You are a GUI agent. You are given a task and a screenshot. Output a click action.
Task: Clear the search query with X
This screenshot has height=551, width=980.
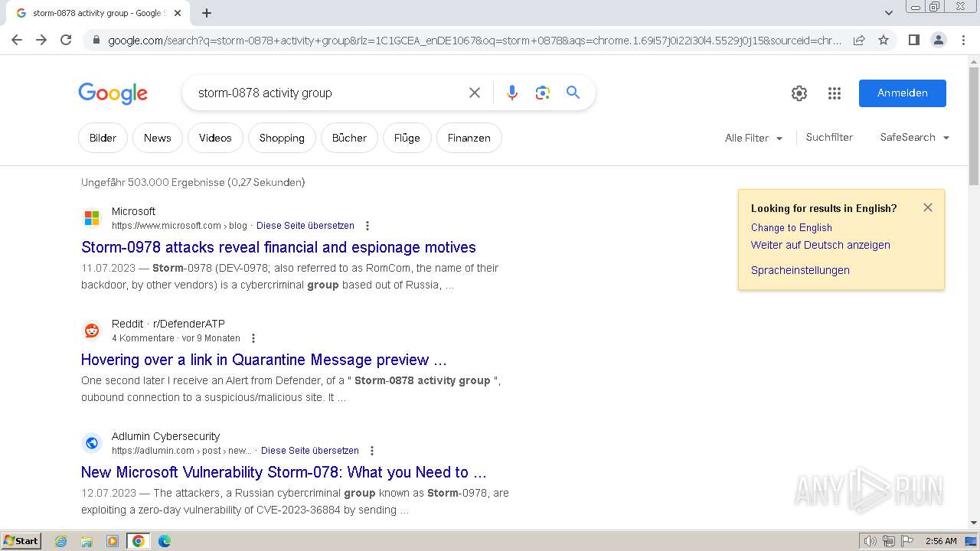(x=475, y=93)
